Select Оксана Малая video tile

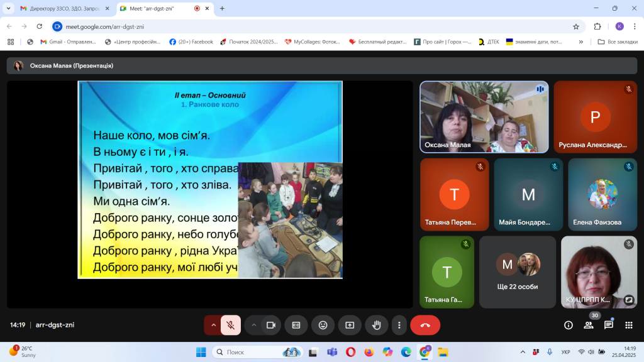(x=484, y=117)
